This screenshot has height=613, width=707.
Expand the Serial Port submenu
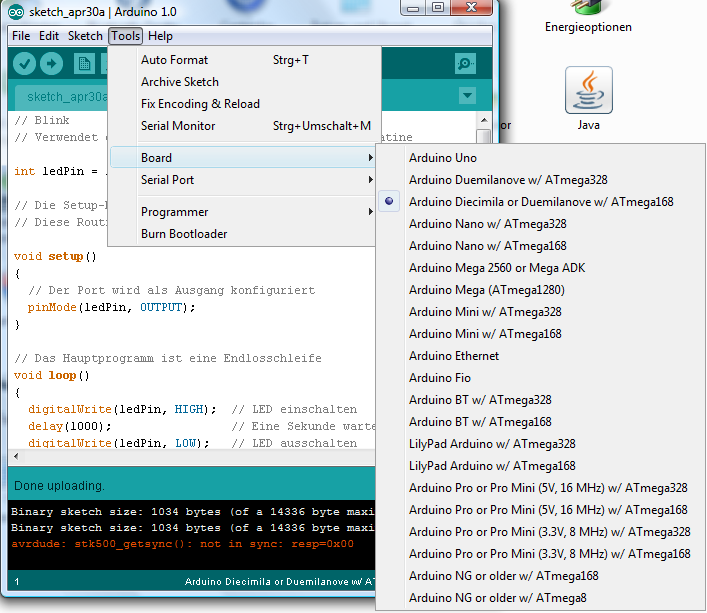click(x=242, y=180)
